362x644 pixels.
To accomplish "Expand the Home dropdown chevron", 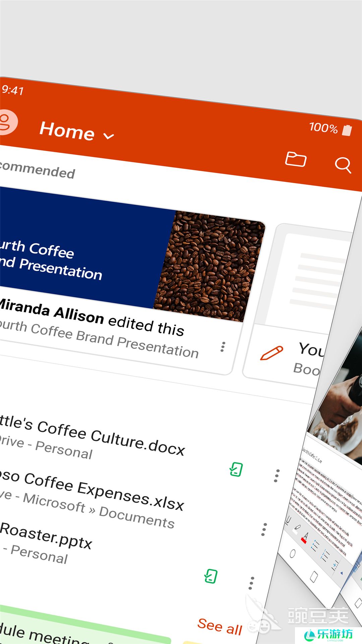I will click(109, 136).
